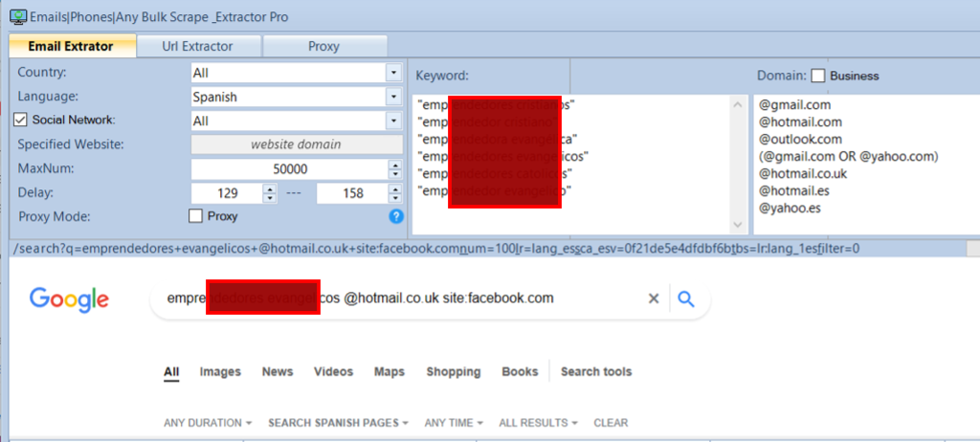Viewport: 980px width, 442px height.
Task: Switch to Google Shopping results
Action: coord(453,372)
